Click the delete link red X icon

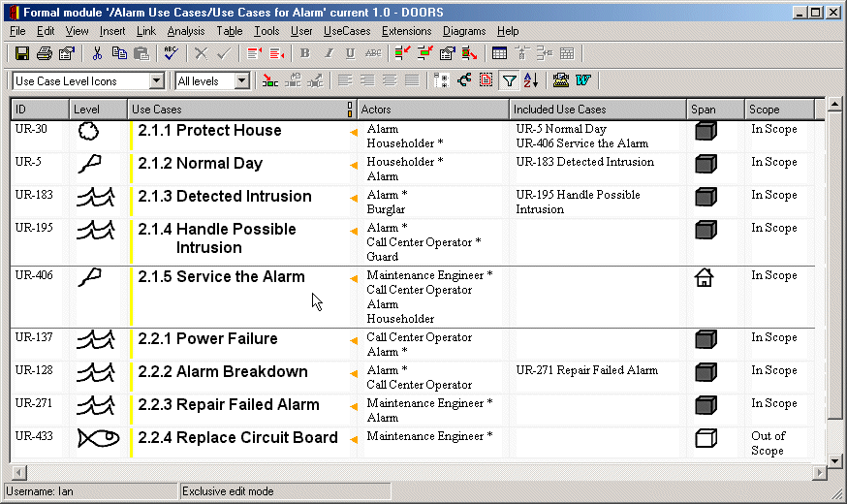coord(469,53)
